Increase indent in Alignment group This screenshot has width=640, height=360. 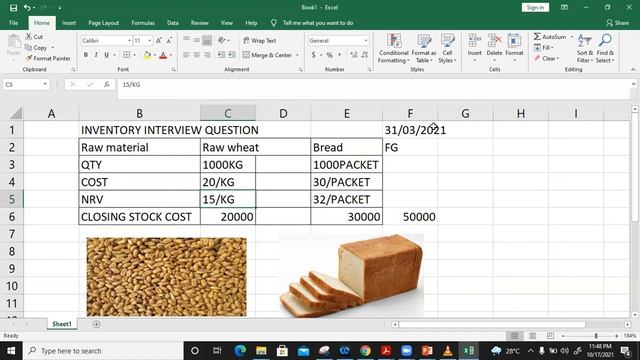(x=231, y=55)
